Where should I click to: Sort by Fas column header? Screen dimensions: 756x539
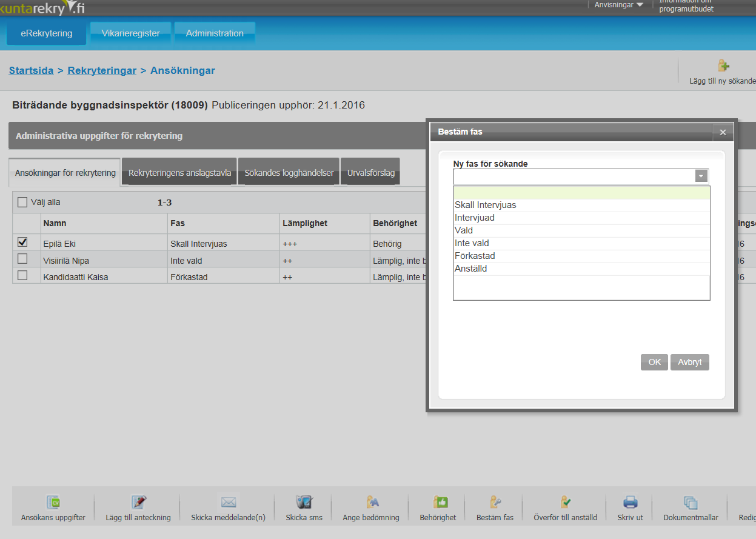178,223
